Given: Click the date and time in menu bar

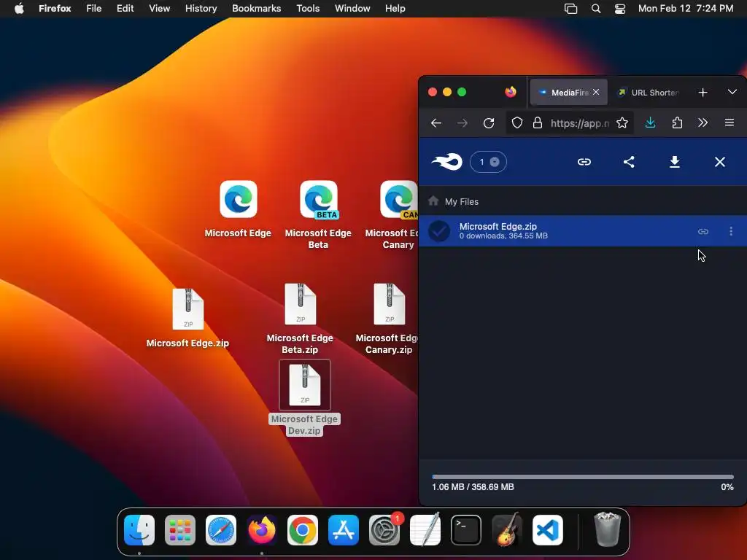Looking at the screenshot, I should pos(686,8).
